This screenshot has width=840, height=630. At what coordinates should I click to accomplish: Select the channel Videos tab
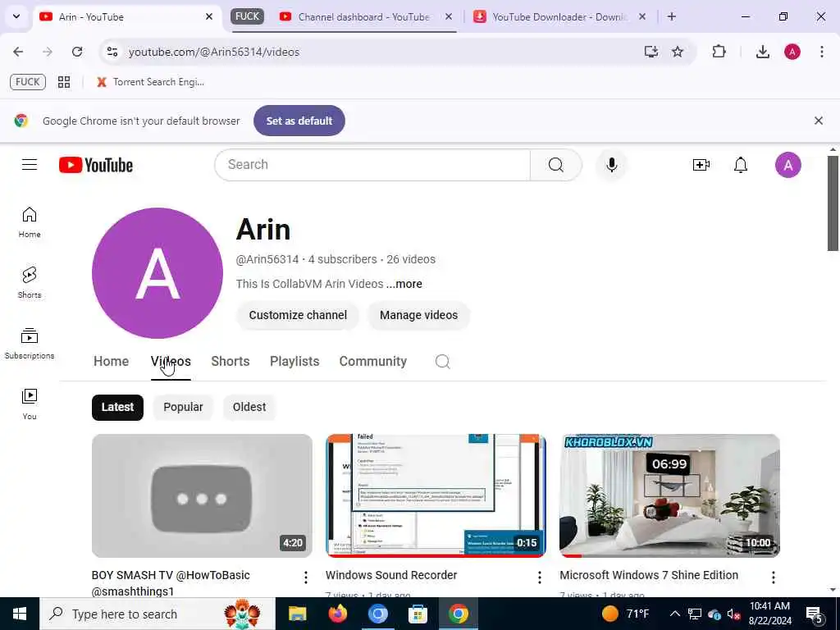(171, 362)
